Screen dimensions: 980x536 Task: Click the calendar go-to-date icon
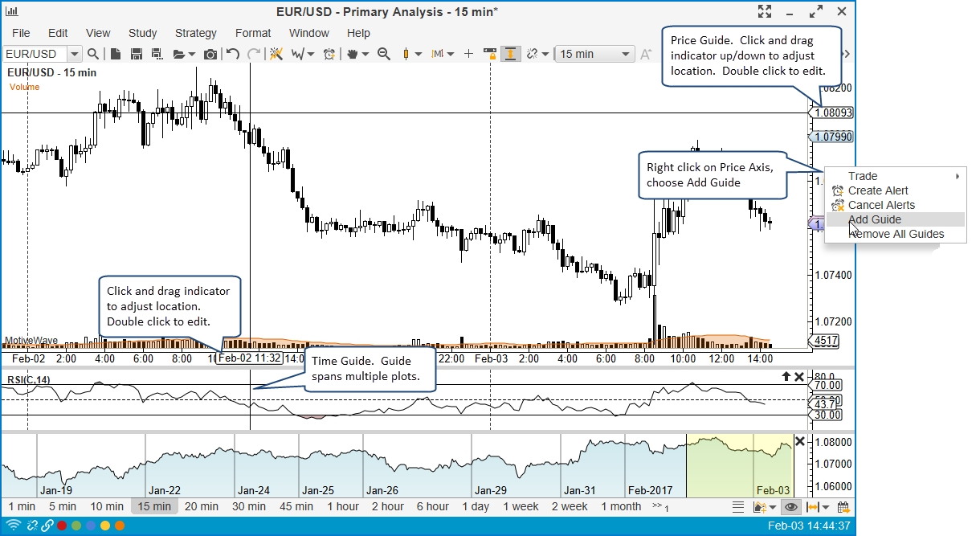pos(843,507)
